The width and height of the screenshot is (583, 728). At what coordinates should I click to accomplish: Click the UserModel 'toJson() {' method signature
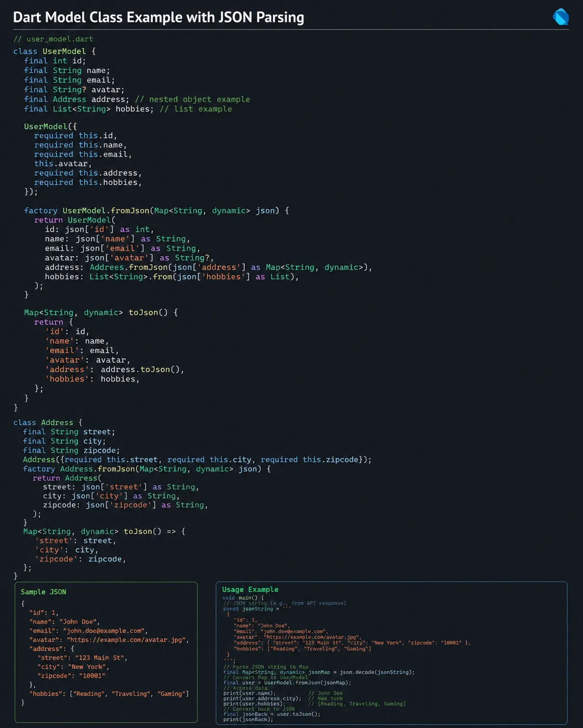pos(101,313)
